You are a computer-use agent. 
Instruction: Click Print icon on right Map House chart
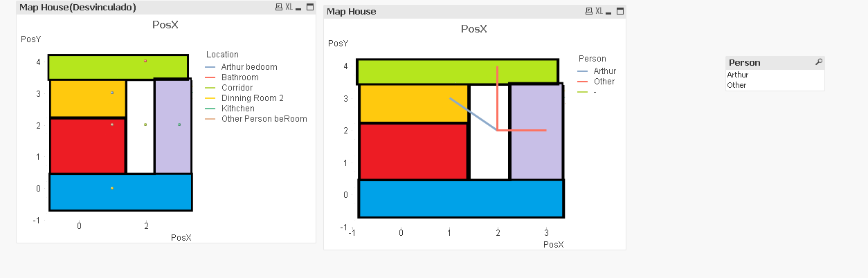pyautogui.click(x=588, y=11)
